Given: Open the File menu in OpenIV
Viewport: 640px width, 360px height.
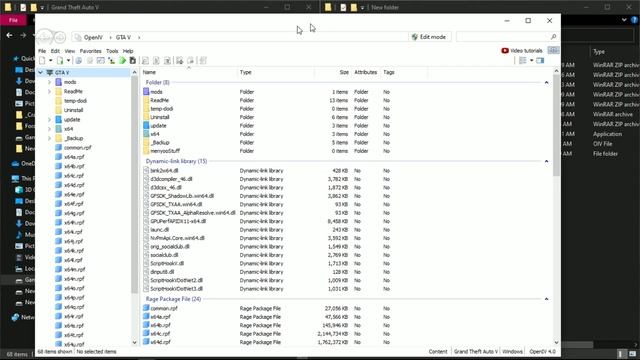Looking at the screenshot, I should coord(42,51).
